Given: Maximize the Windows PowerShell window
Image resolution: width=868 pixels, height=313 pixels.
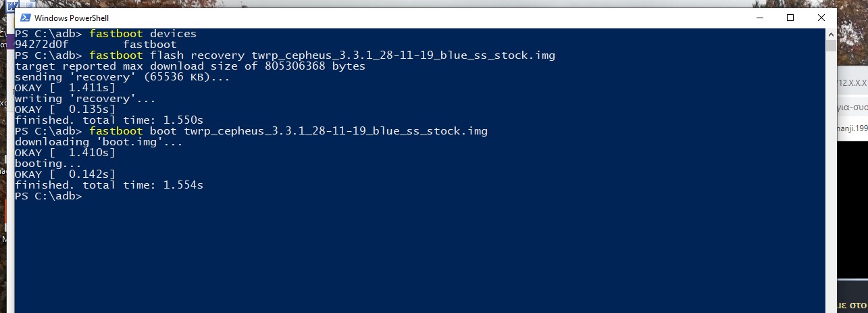Looking at the screenshot, I should click(790, 18).
